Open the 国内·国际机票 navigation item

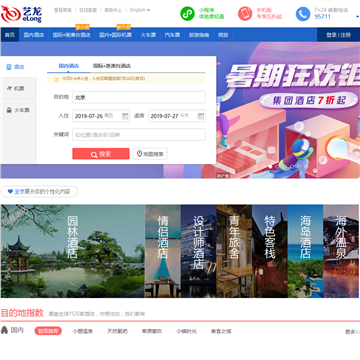coord(115,35)
